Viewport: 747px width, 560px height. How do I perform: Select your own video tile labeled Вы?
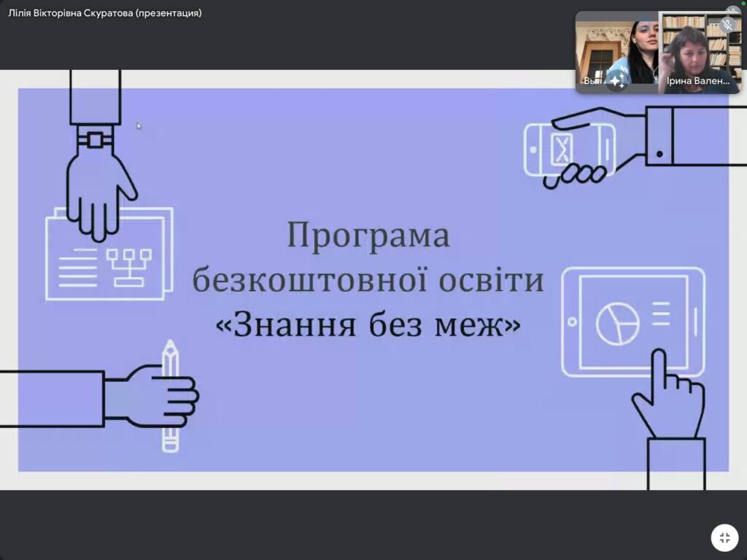pyautogui.click(x=616, y=51)
